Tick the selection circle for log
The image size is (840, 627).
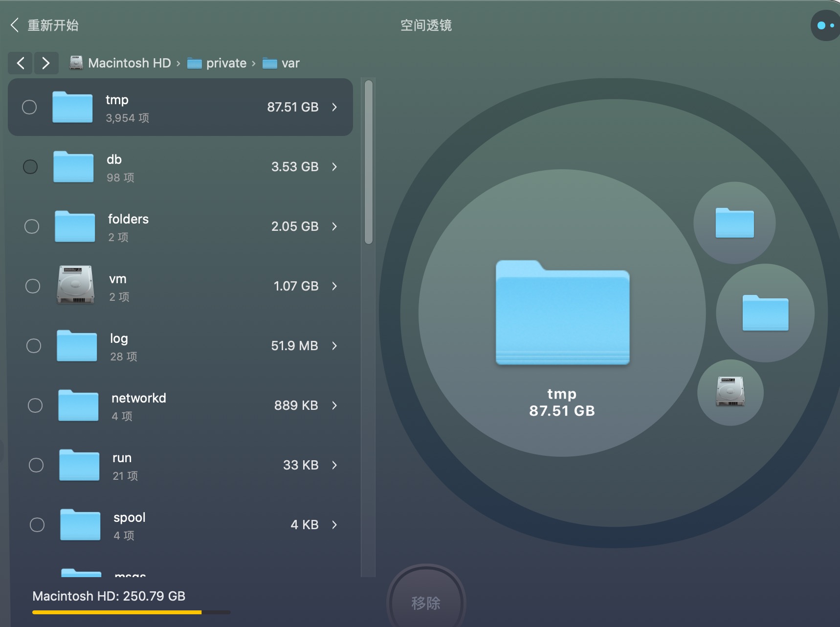34,346
